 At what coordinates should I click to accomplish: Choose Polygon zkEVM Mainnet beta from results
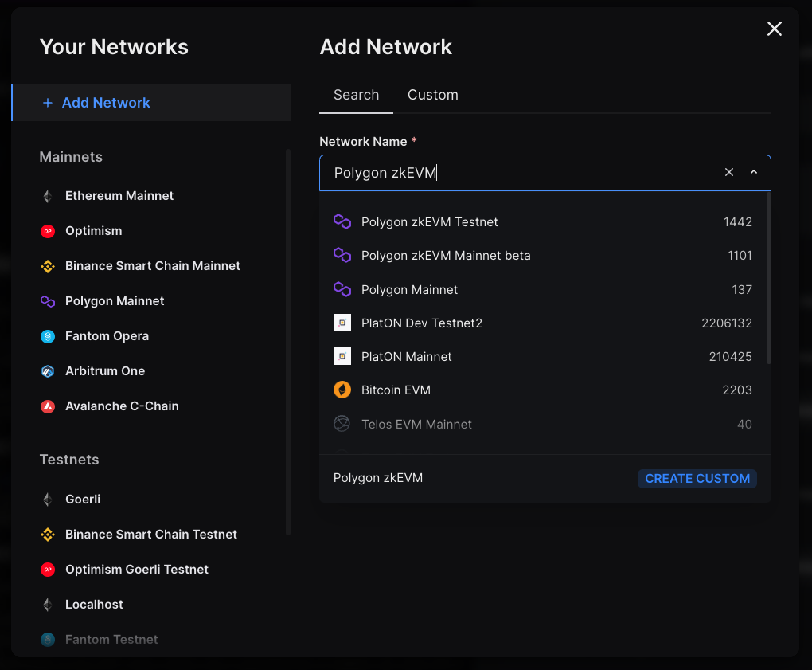pyautogui.click(x=542, y=256)
